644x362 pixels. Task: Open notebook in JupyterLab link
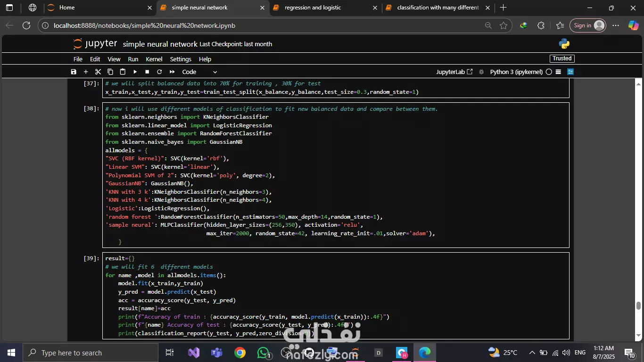coord(454,72)
